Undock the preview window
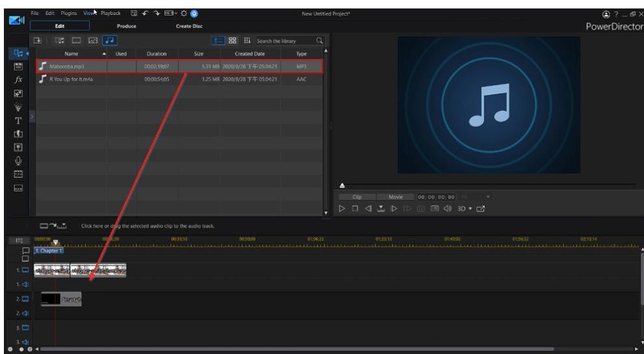 point(480,208)
